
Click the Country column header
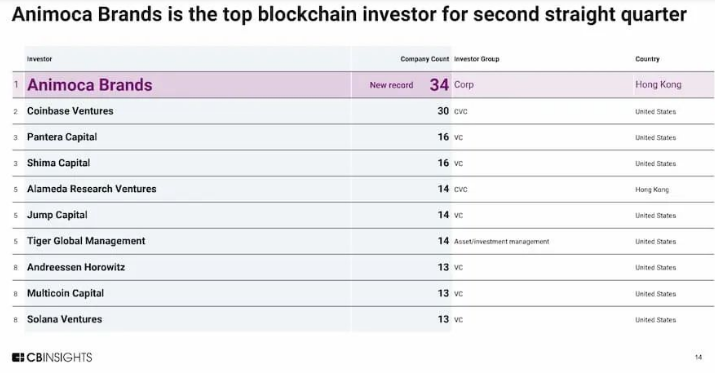click(647, 59)
